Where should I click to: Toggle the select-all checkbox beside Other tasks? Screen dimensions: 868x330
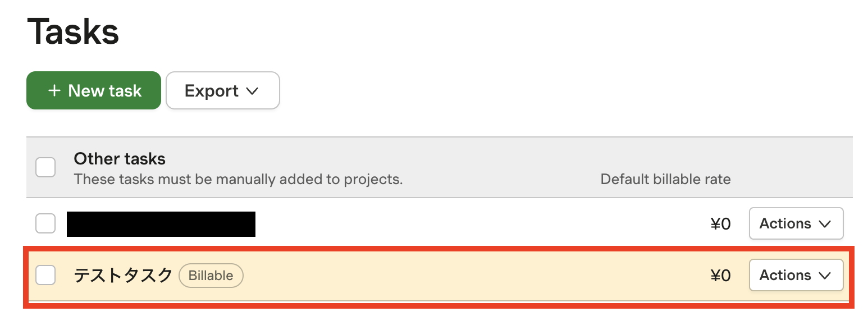45,167
